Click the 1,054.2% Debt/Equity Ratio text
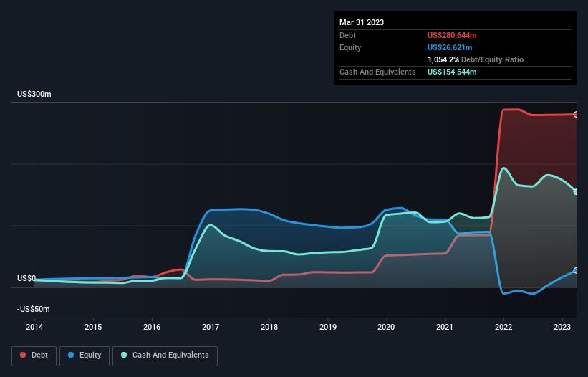The height and width of the screenshot is (377, 588). 476,59
